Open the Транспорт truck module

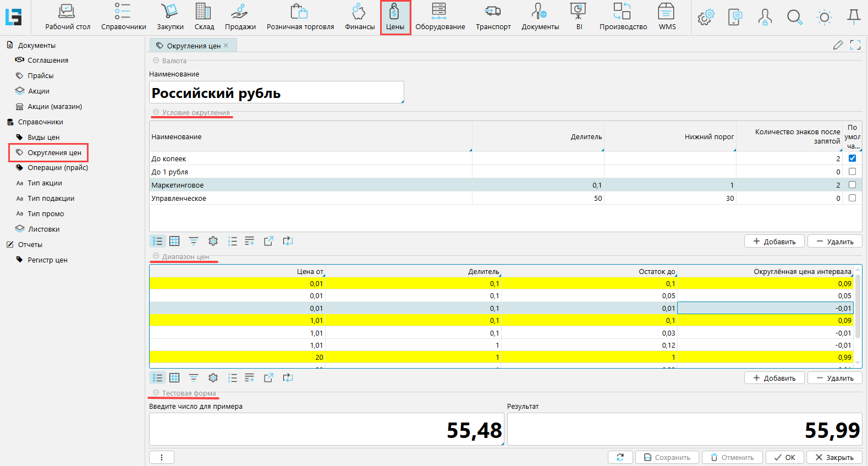pyautogui.click(x=493, y=17)
